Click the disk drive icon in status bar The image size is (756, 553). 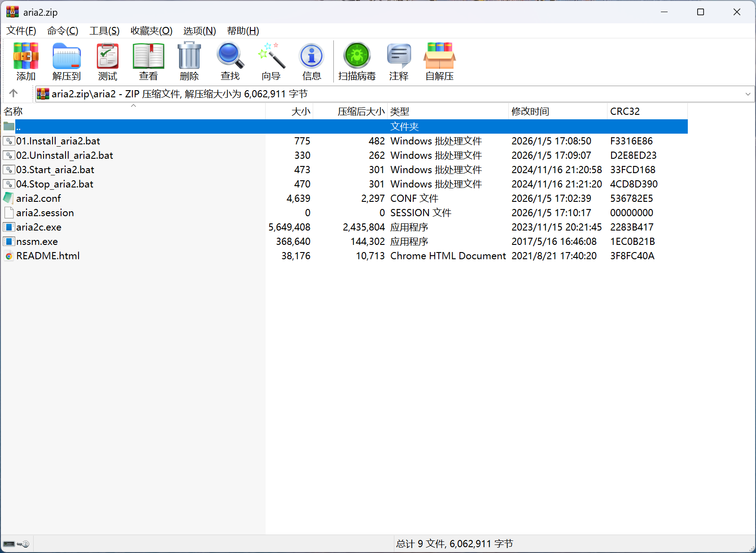(x=9, y=544)
